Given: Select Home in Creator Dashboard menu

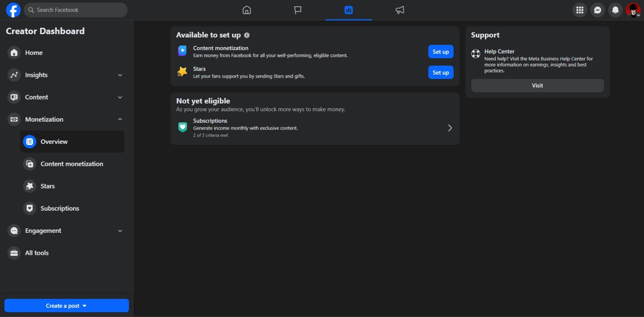Looking at the screenshot, I should 66,53.
